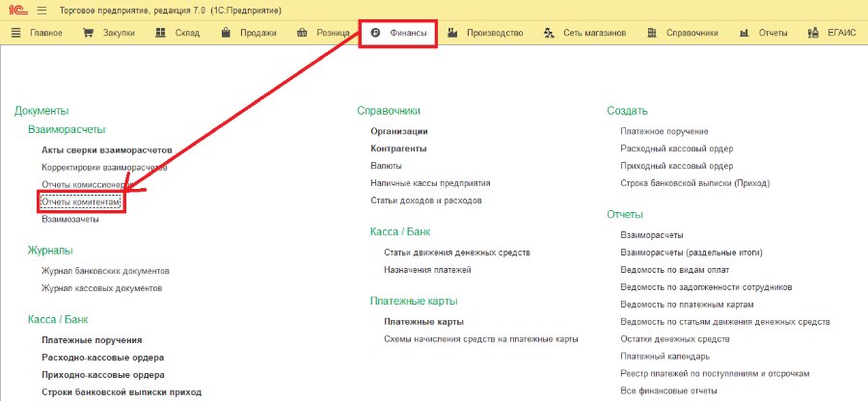Create a new Платежное поручение

[665, 132]
